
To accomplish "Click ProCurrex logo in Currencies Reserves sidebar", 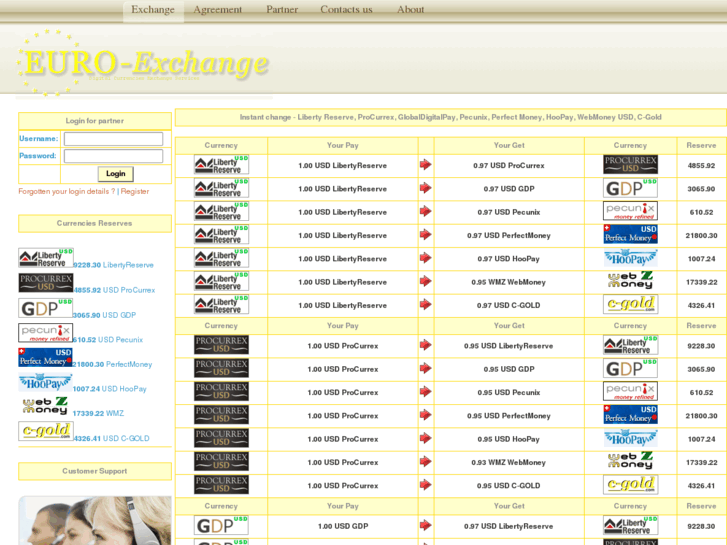I will click(x=45, y=283).
